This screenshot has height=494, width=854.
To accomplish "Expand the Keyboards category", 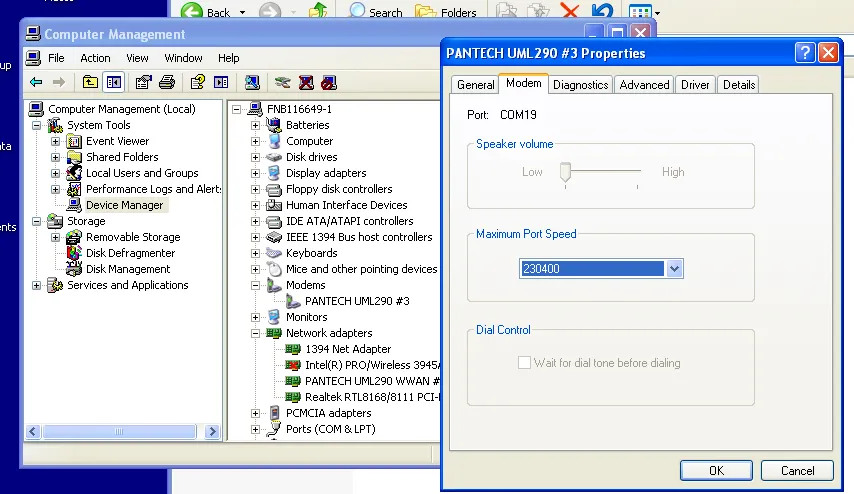I will (255, 253).
